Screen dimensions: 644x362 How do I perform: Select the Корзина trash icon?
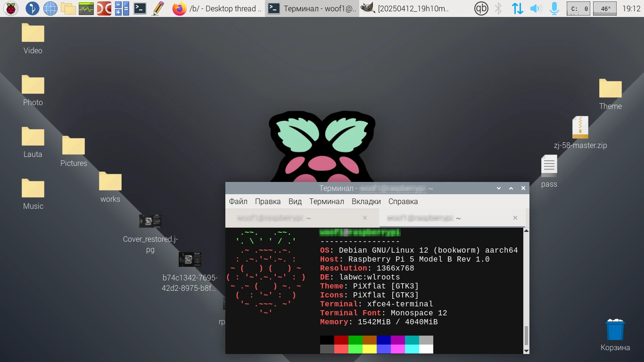(615, 335)
